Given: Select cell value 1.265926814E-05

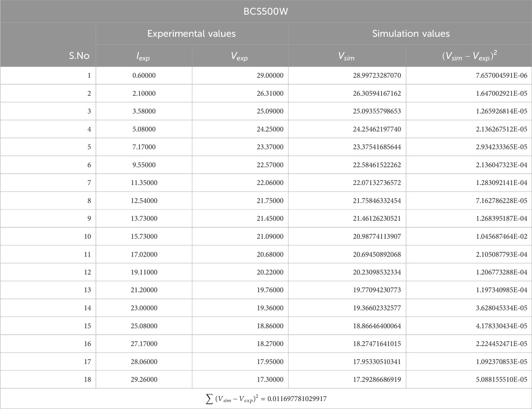Looking at the screenshot, I should point(501,111).
